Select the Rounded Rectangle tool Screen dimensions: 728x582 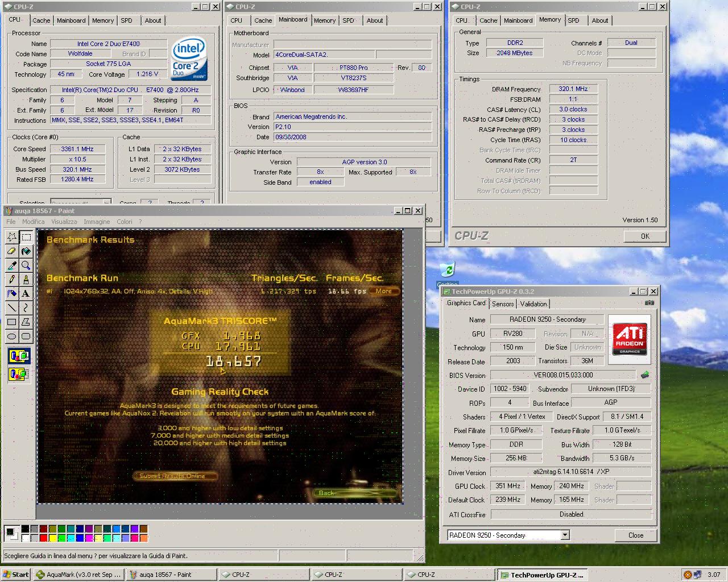(26, 336)
